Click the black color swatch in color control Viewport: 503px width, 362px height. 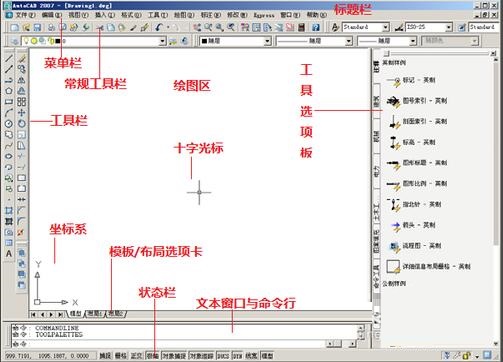(204, 41)
